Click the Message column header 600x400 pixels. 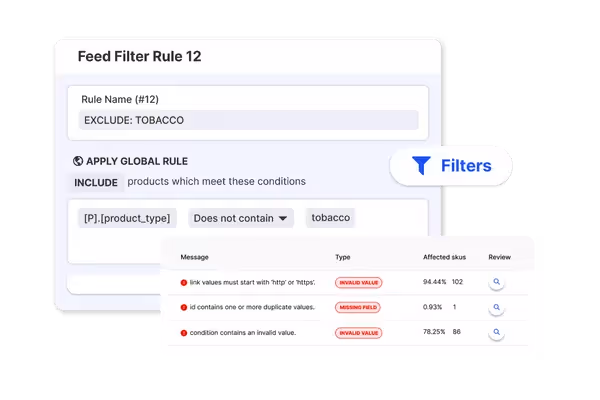pos(194,257)
